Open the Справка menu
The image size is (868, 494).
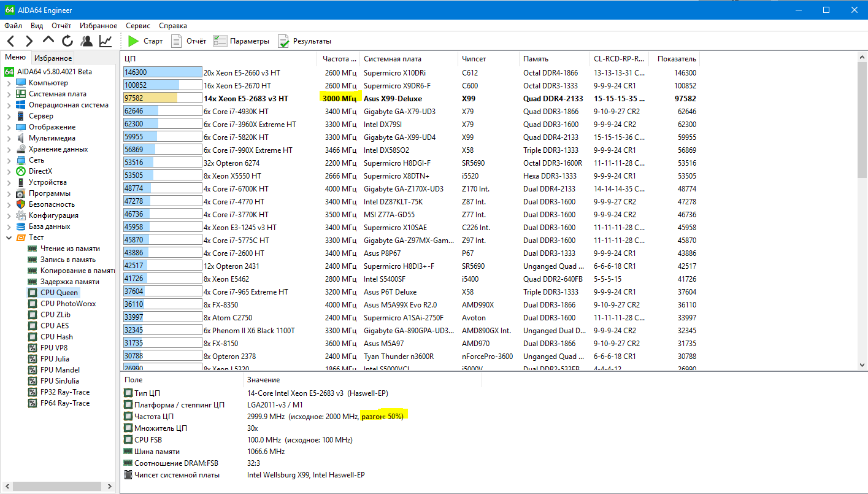click(173, 26)
